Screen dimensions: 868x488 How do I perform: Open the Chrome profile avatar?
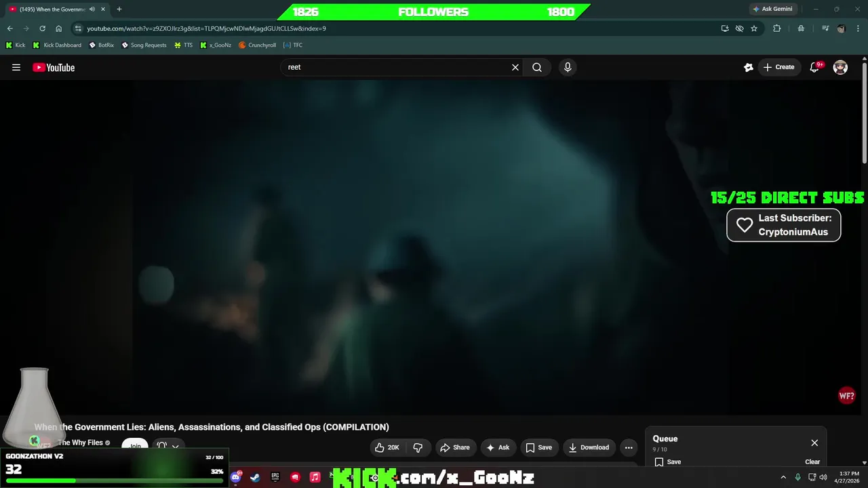(842, 28)
